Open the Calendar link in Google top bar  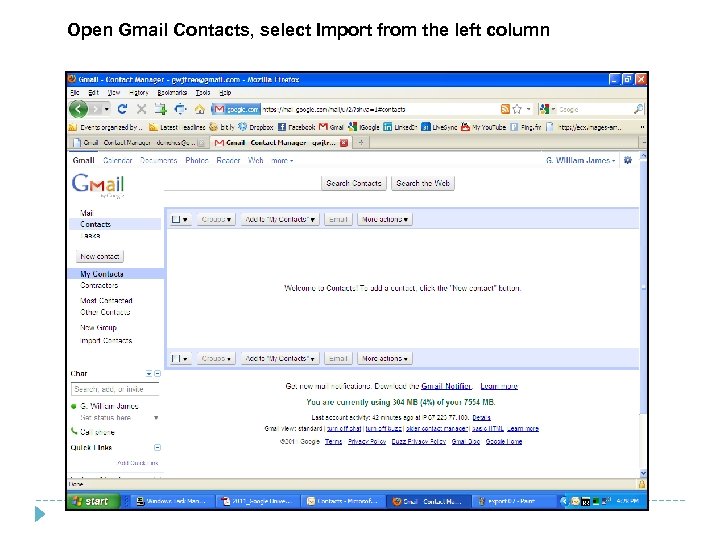[x=118, y=160]
